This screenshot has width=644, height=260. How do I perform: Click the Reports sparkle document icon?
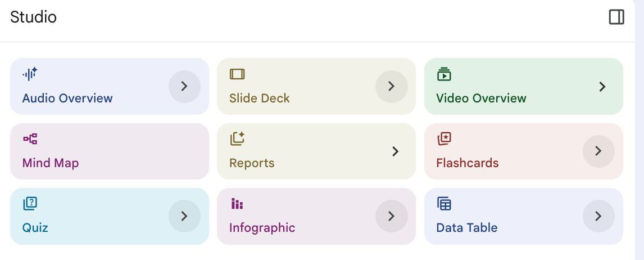click(237, 138)
